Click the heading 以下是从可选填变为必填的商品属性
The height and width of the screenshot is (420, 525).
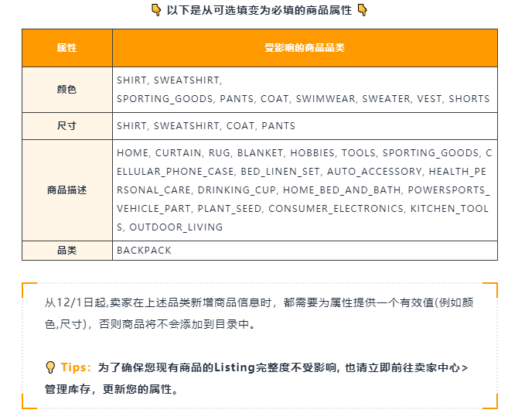click(259, 10)
